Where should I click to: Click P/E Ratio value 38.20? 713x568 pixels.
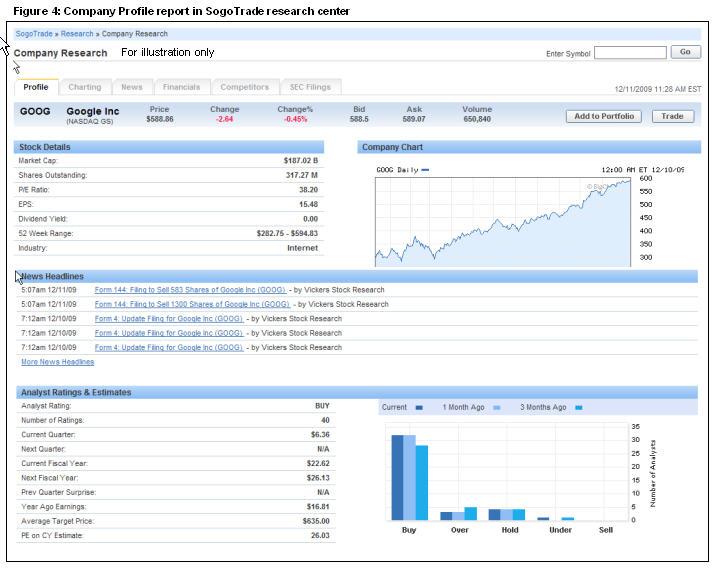pos(308,190)
